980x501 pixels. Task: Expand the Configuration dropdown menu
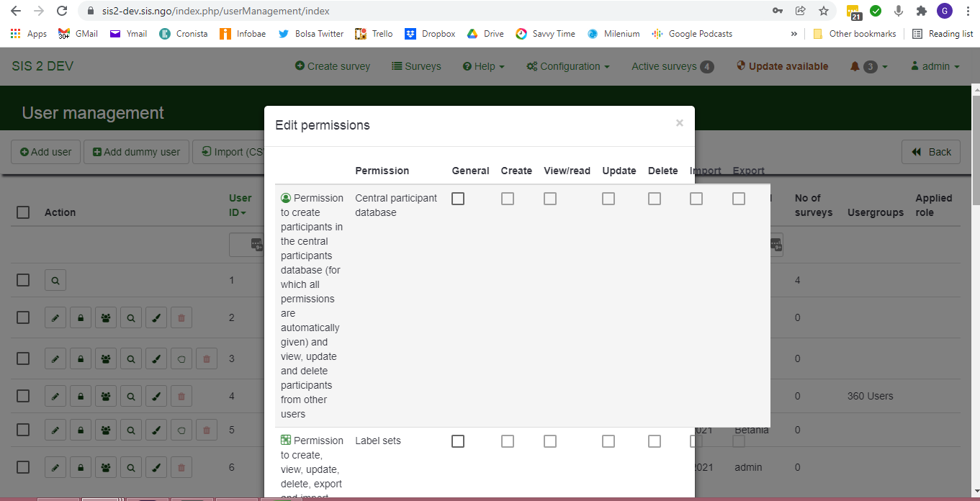[568, 66]
